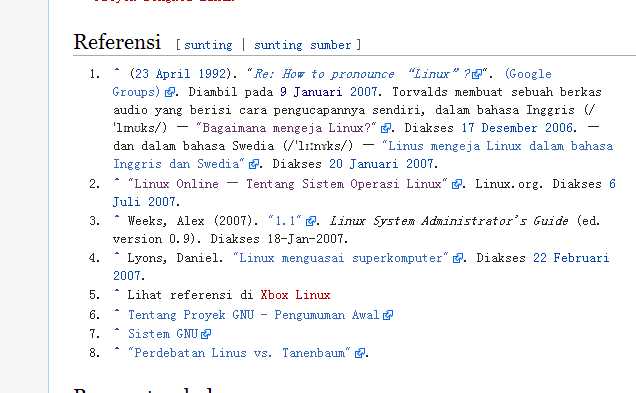Open 'Re: How to pronounce Linux?' link
Image resolution: width=636 pixels, height=393 pixels.
click(x=364, y=74)
